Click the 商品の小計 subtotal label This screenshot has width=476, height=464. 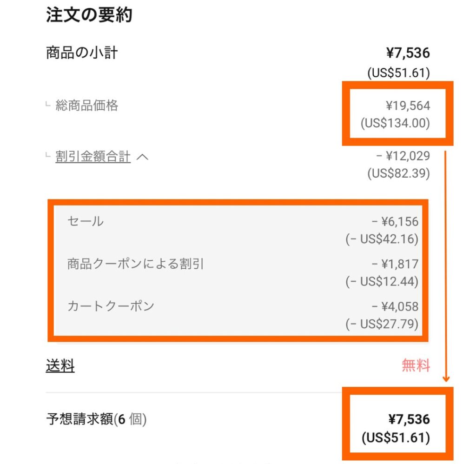pyautogui.click(x=82, y=53)
